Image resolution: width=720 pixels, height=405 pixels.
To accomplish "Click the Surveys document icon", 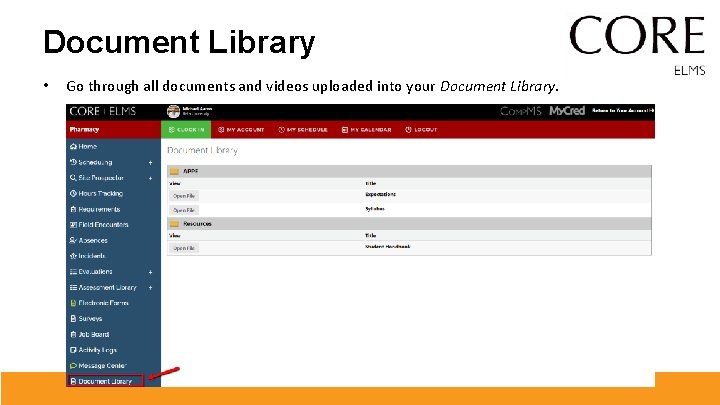I will [73, 319].
